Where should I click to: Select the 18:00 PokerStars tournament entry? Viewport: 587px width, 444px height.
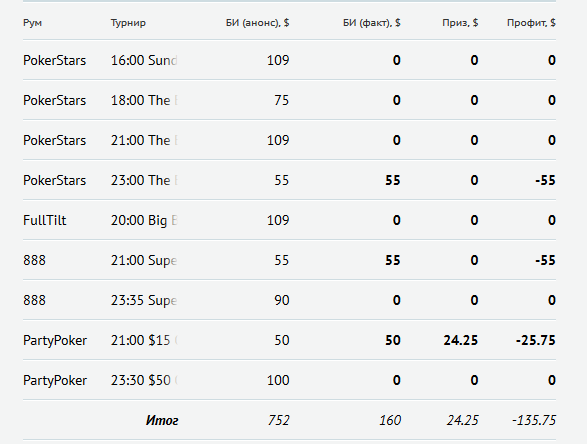tap(144, 100)
